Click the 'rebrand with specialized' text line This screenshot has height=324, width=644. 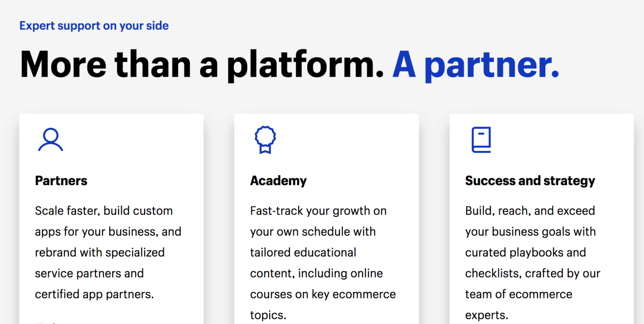click(x=100, y=252)
